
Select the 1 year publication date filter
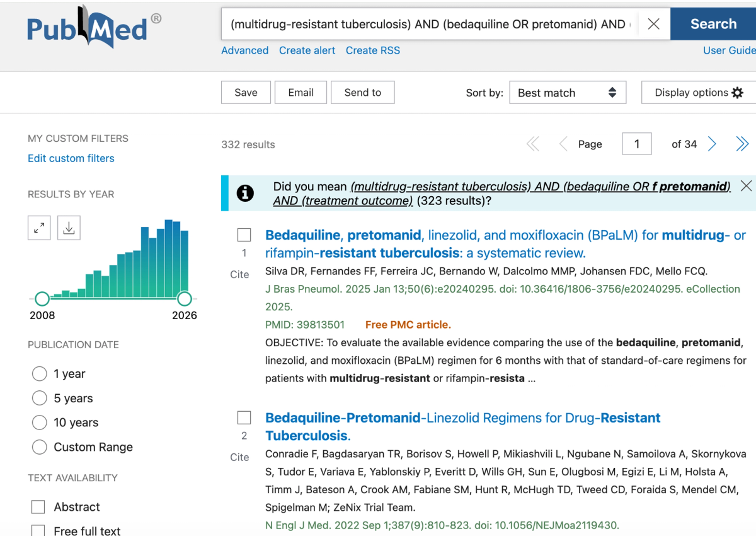39,374
